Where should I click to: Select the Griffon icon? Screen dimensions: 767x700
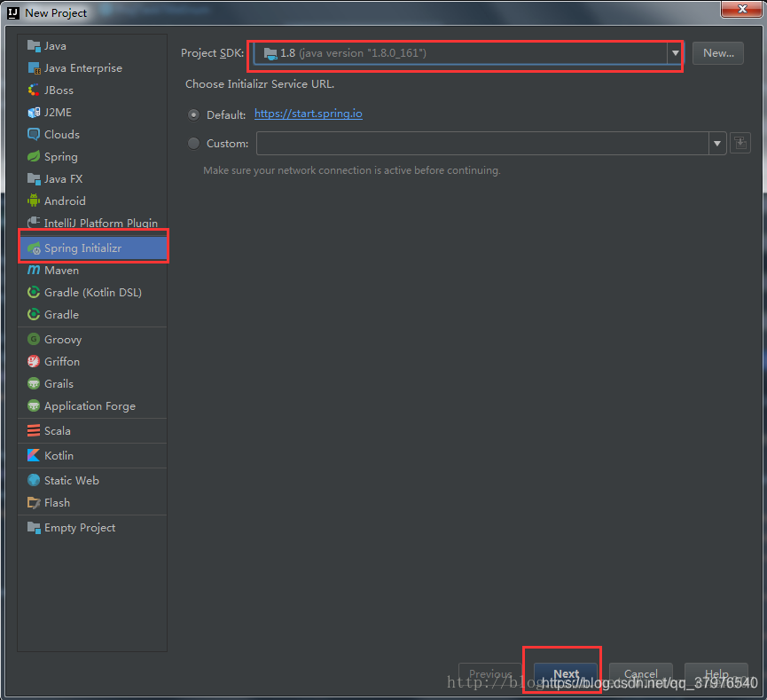34,362
